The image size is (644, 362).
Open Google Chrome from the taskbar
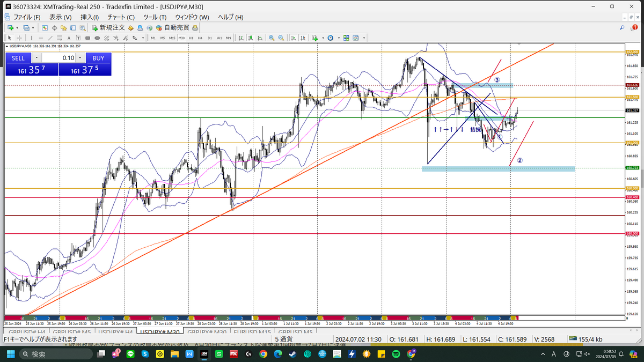[x=262, y=354]
